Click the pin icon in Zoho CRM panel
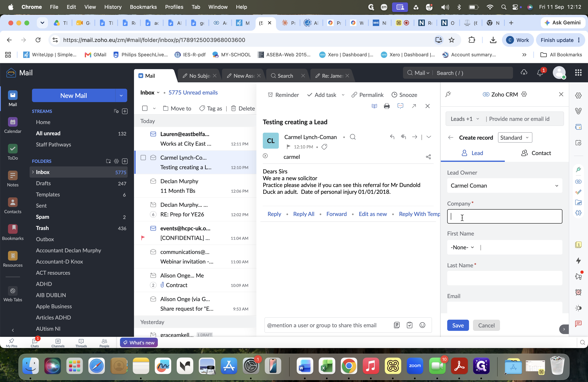Viewport: 588px width, 382px height. click(448, 94)
